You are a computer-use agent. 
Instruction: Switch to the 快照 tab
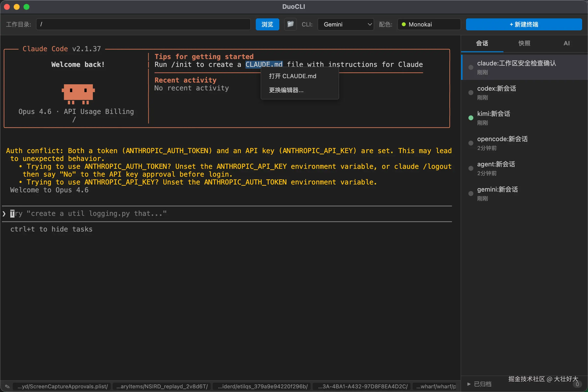point(524,43)
